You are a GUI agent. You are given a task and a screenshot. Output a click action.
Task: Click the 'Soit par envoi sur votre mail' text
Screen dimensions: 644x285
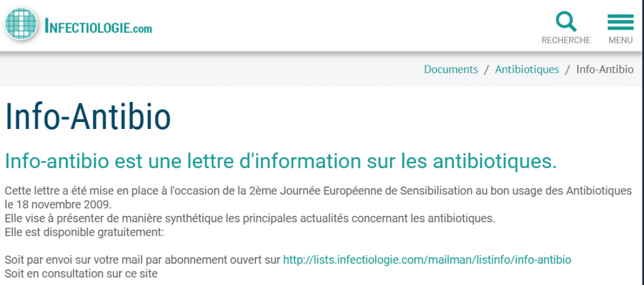pos(142,259)
